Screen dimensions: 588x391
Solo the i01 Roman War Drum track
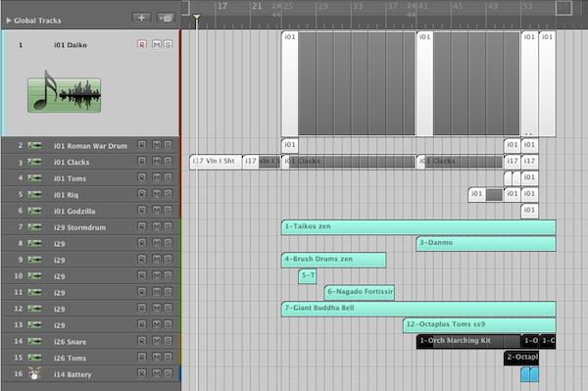tap(168, 145)
